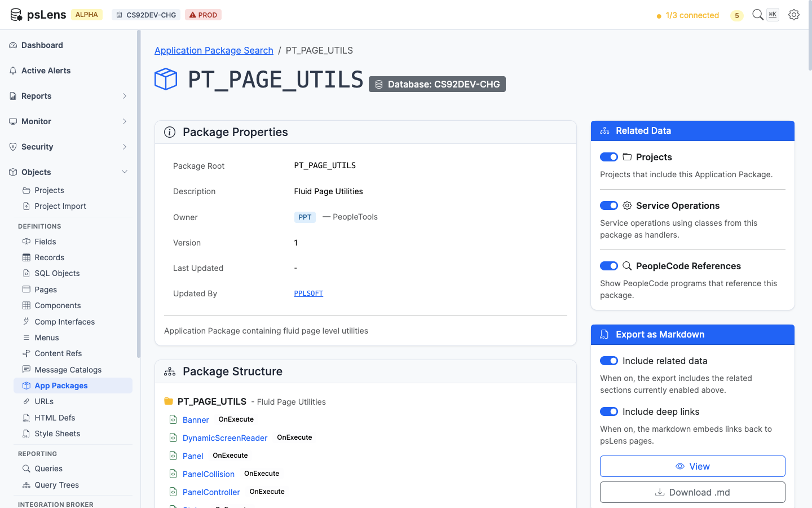Open the Banner class link
The height and width of the screenshot is (508, 812).
click(196, 420)
